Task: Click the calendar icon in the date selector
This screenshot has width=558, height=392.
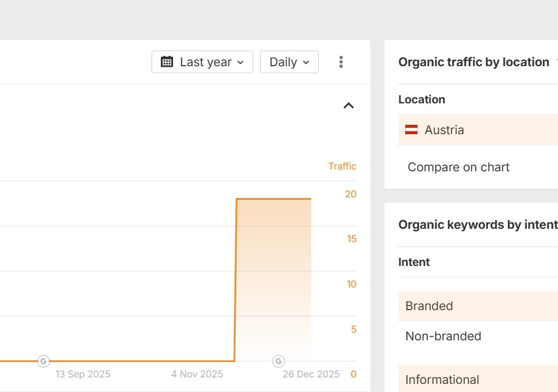Action: pyautogui.click(x=167, y=62)
